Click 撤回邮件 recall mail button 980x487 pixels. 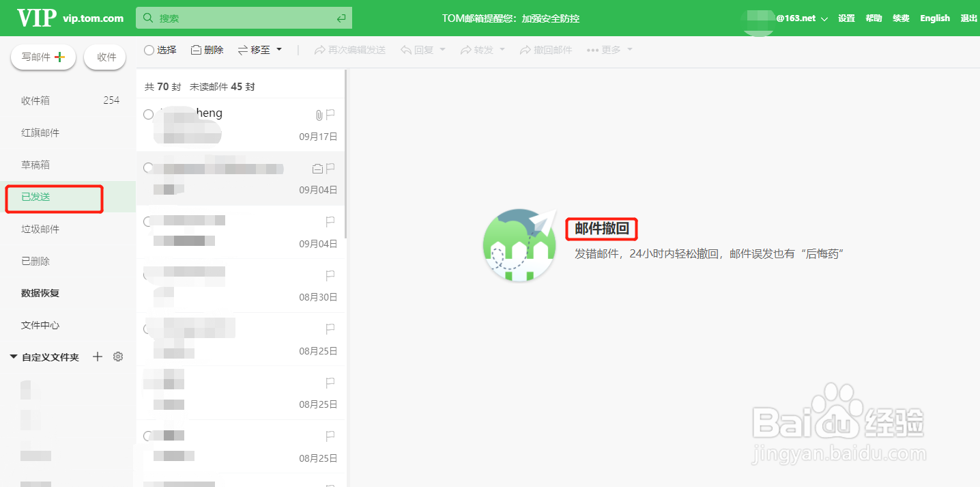tap(546, 50)
